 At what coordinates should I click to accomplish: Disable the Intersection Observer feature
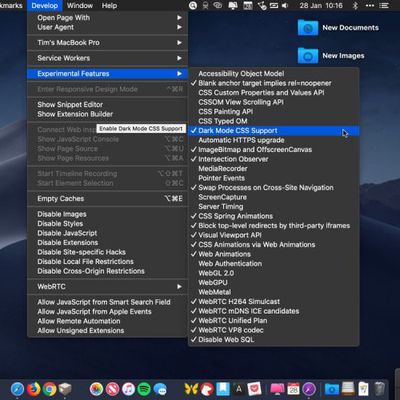tap(274, 159)
